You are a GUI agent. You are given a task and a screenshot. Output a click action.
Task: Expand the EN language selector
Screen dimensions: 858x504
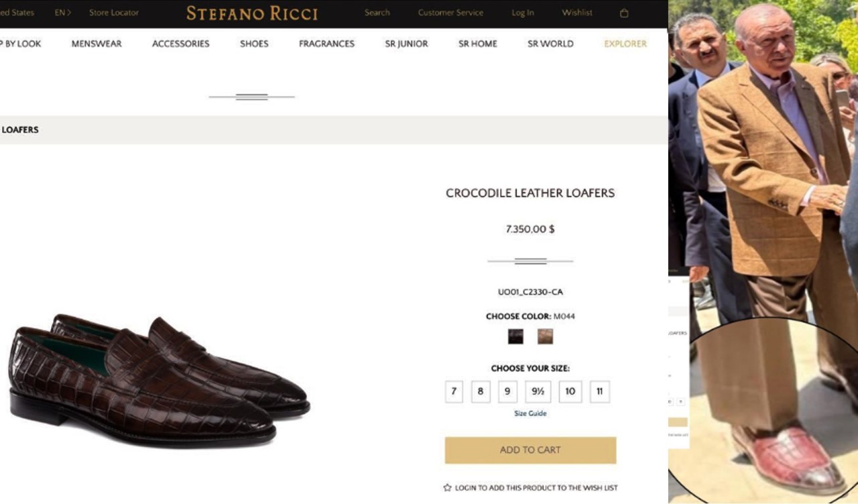62,13
